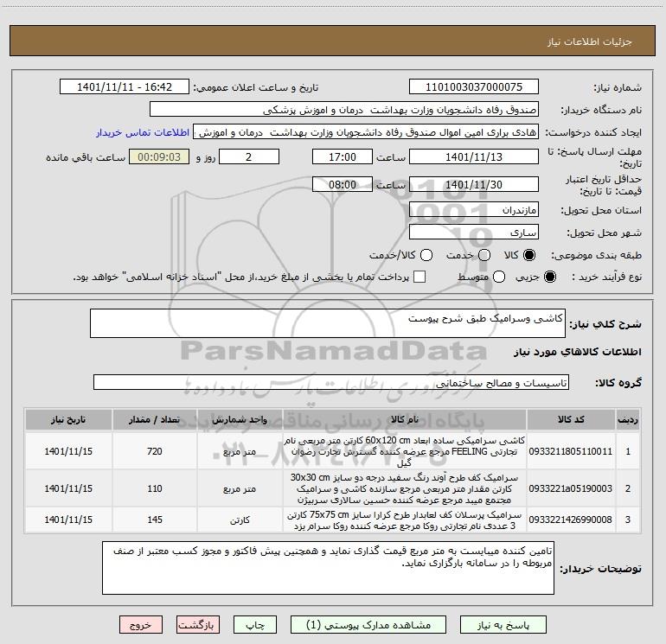Tick the اسناد خزانه اسلامی payment checkbox
666x644 pixels.
pyautogui.click(x=419, y=277)
